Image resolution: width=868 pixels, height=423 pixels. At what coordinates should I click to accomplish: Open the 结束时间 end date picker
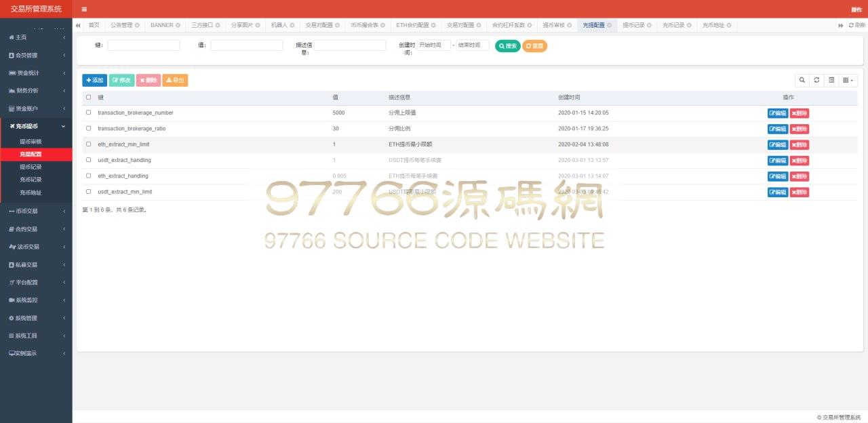point(473,45)
